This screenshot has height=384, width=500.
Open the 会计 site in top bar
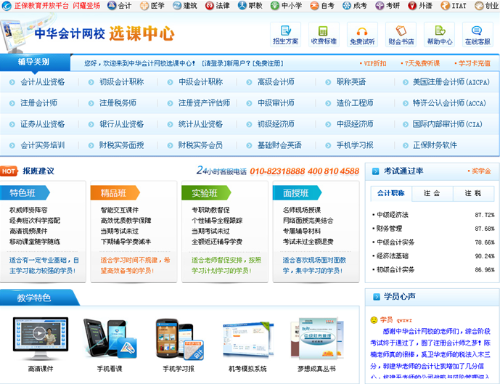(120, 6)
